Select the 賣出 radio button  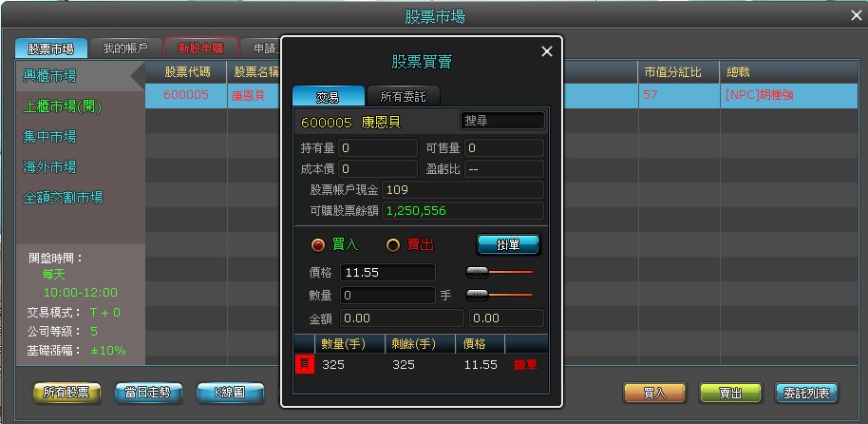point(393,244)
